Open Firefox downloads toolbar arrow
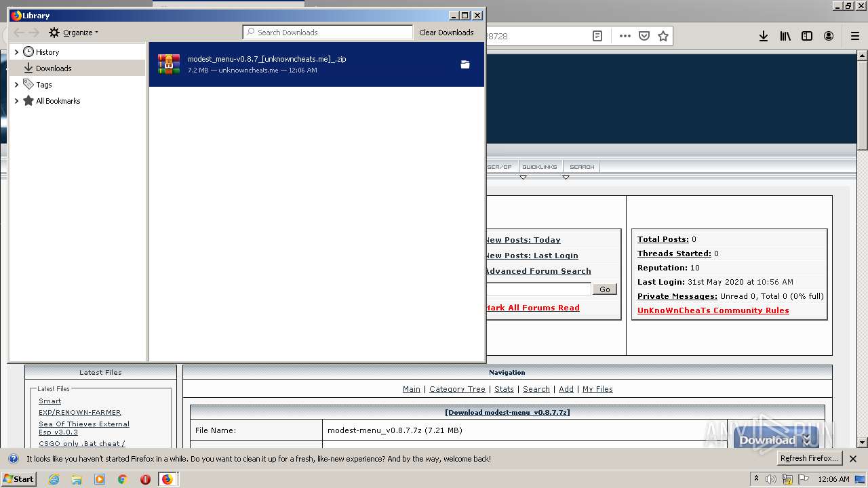 point(764,36)
